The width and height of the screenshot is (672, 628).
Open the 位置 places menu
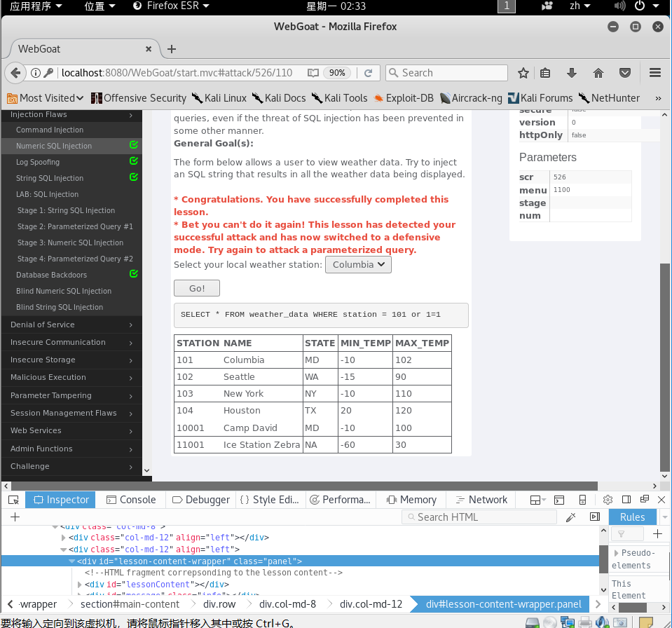coord(100,6)
